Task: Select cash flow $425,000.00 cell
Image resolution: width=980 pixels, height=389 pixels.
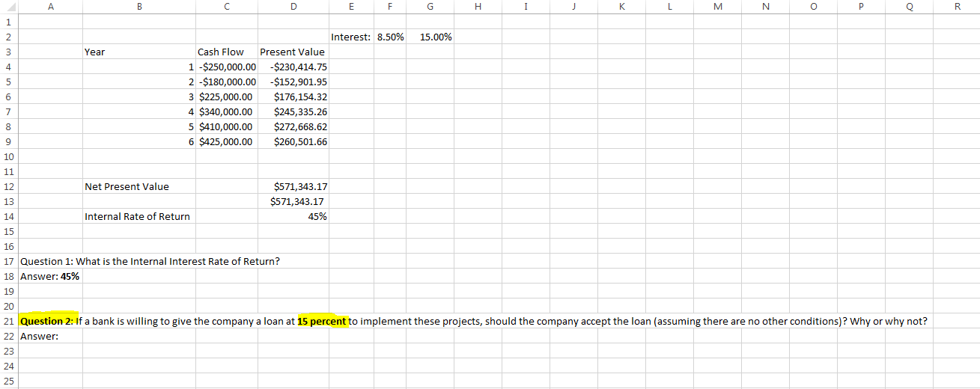Action: (x=225, y=141)
